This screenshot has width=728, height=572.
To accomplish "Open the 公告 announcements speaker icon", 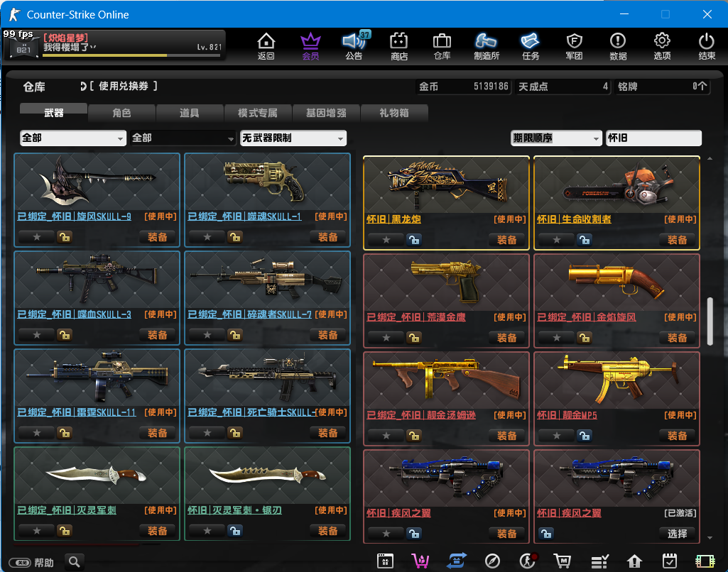I will click(354, 46).
